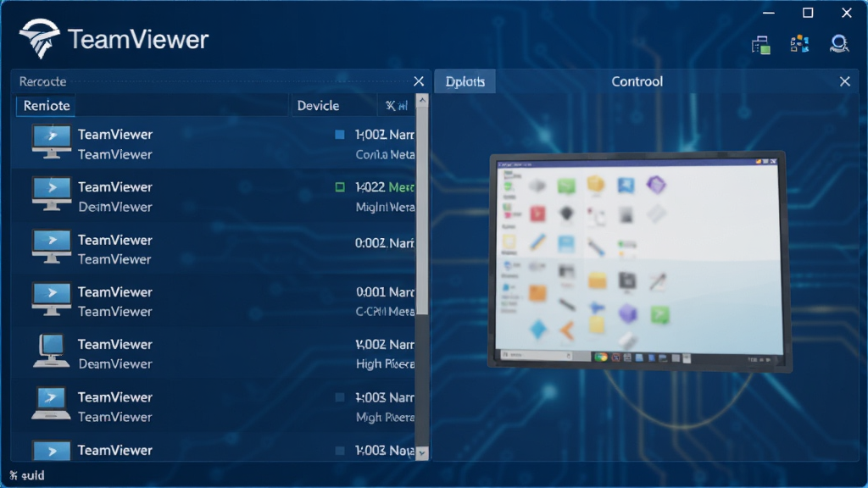The width and height of the screenshot is (868, 488).
Task: Click the 'Comtrool' panel title
Action: coord(637,81)
